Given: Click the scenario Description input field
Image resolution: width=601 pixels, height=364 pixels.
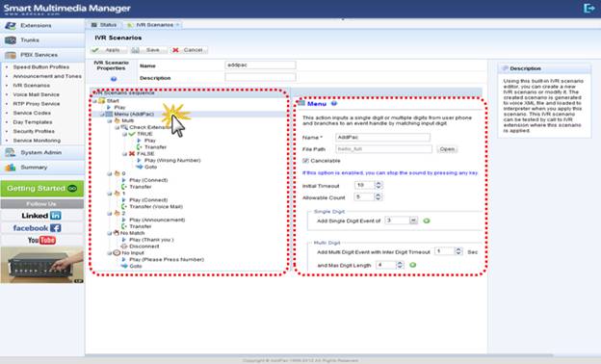Looking at the screenshot, I should tap(260, 77).
